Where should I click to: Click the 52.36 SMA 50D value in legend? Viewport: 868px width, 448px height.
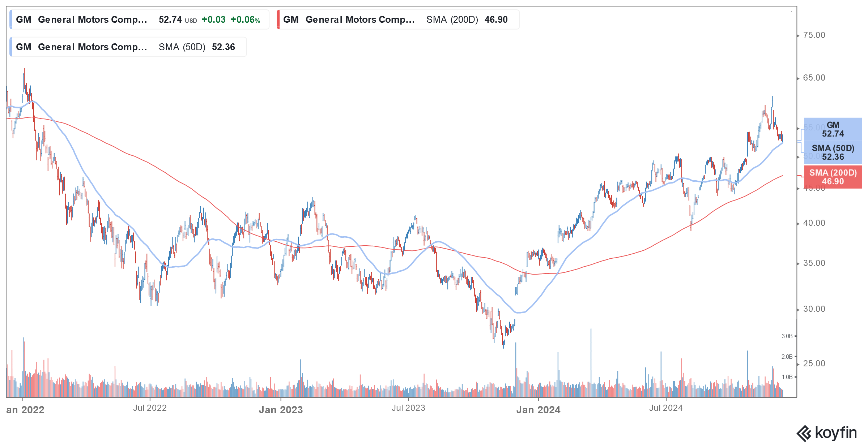click(x=224, y=47)
